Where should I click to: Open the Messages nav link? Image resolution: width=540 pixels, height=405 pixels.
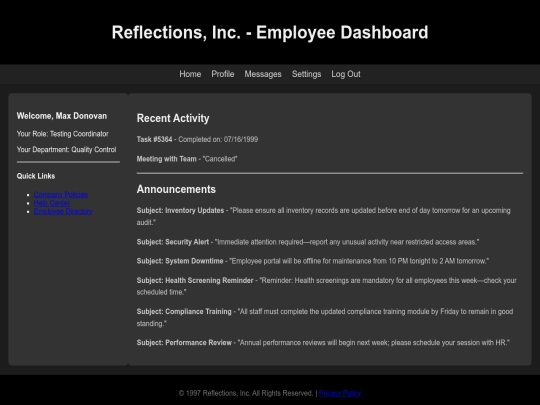pyautogui.click(x=263, y=74)
